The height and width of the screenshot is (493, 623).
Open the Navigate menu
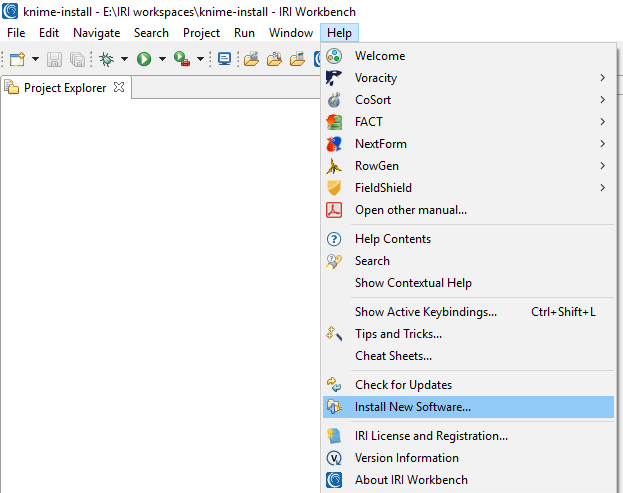[x=97, y=33]
